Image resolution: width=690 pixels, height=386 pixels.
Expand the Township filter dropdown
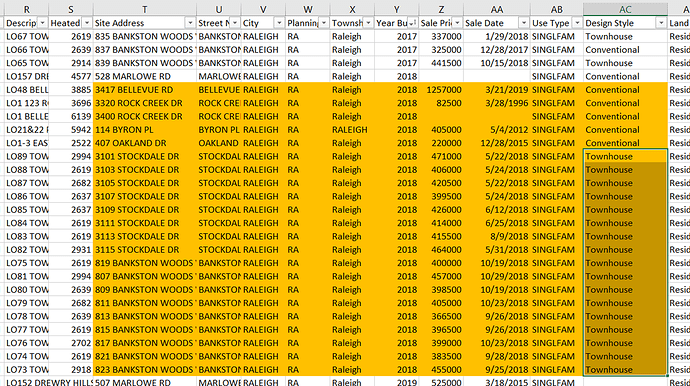(x=368, y=23)
